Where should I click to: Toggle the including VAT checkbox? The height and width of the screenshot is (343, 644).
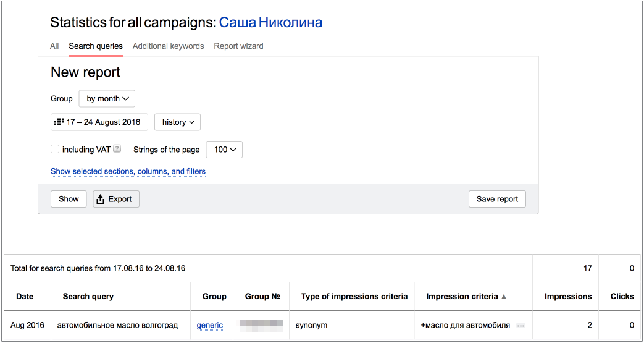tap(55, 149)
